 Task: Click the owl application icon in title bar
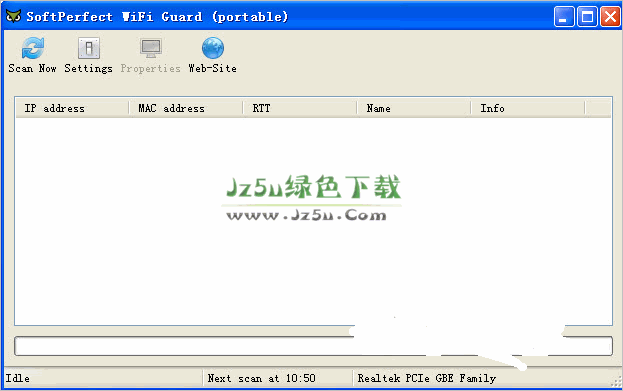[x=13, y=16]
